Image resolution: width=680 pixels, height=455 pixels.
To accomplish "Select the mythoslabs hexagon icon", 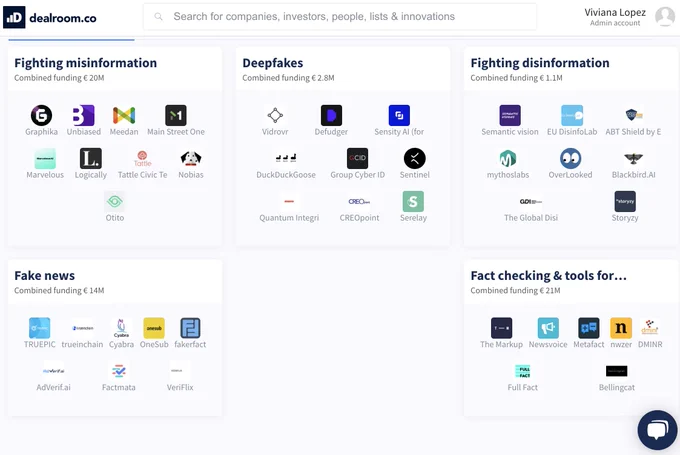I will click(x=508, y=158).
